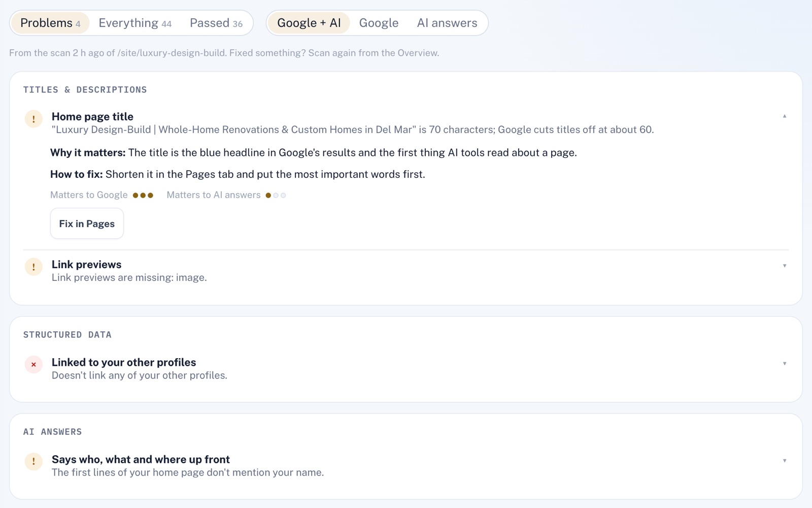Click the scan info text about luxury-design-build
Screen dimensions: 812x508
tap(224, 53)
